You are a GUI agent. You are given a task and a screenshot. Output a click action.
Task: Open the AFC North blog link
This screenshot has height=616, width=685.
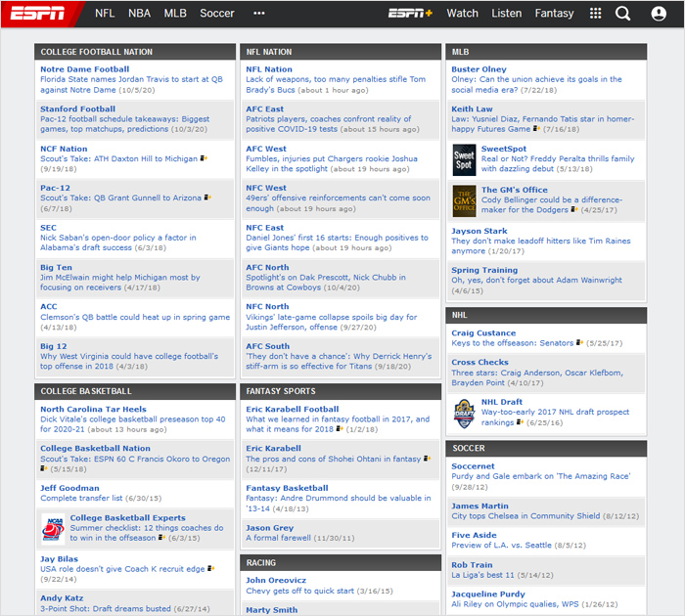[267, 267]
